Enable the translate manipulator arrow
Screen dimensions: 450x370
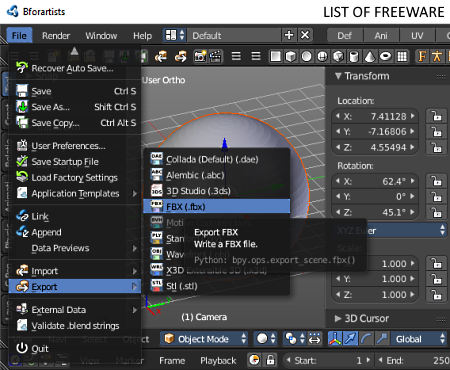[x=350, y=339]
